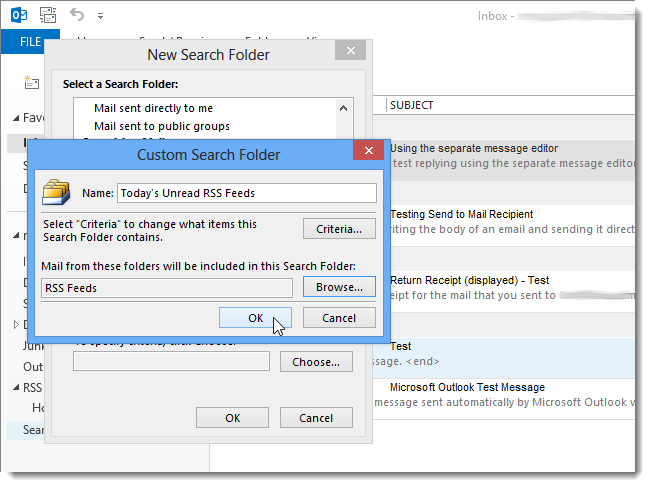This screenshot has width=650, height=487.
Task: Click the Criteria... button
Action: click(339, 229)
